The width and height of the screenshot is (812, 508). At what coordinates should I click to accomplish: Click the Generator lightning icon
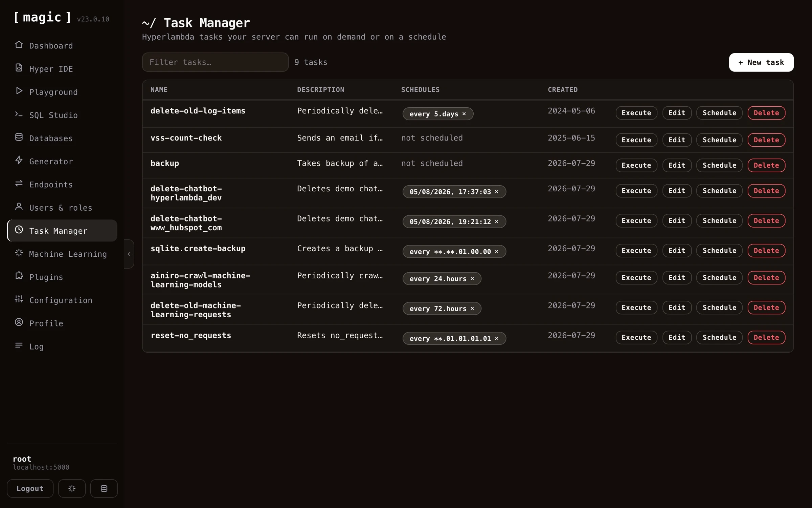(19, 160)
